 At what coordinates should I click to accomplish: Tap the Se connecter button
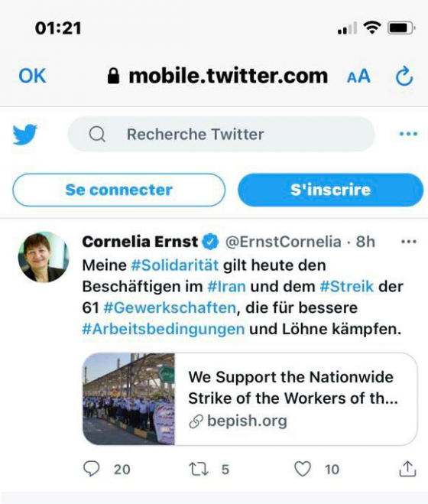coord(119,190)
